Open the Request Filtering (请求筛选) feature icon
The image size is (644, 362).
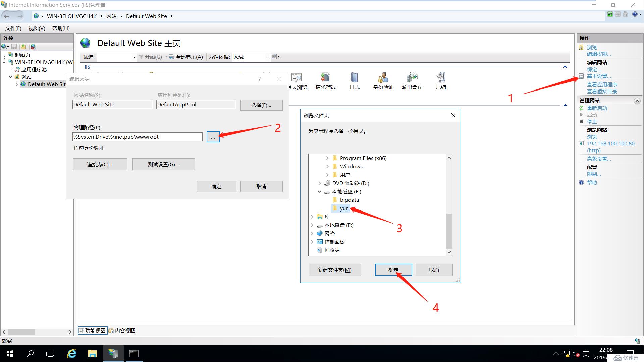pos(325,81)
